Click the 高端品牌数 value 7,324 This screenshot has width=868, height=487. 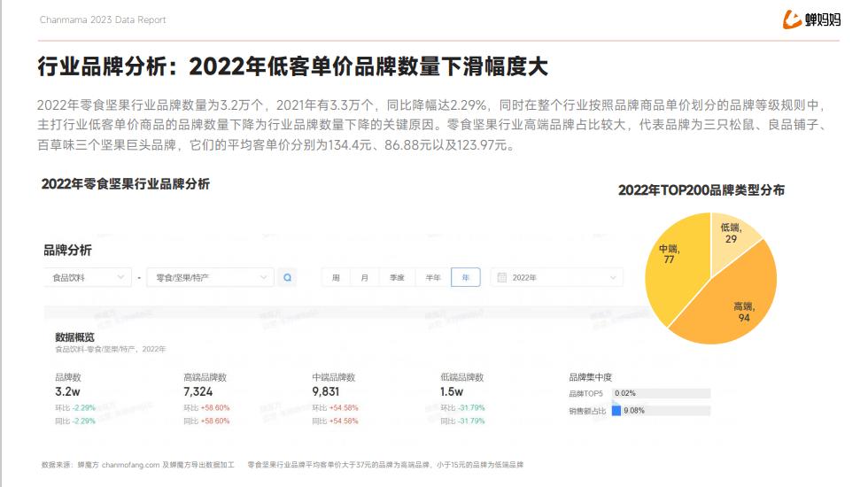coord(198,391)
